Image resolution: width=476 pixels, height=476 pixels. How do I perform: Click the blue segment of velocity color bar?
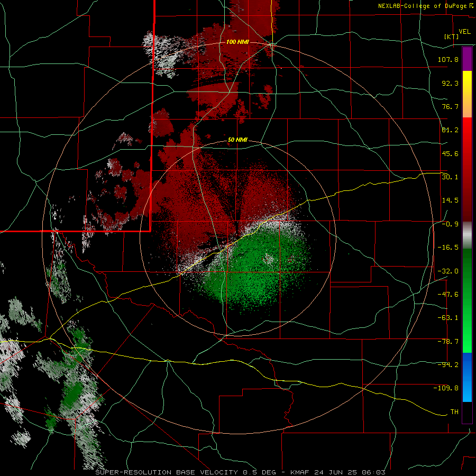[467, 377]
